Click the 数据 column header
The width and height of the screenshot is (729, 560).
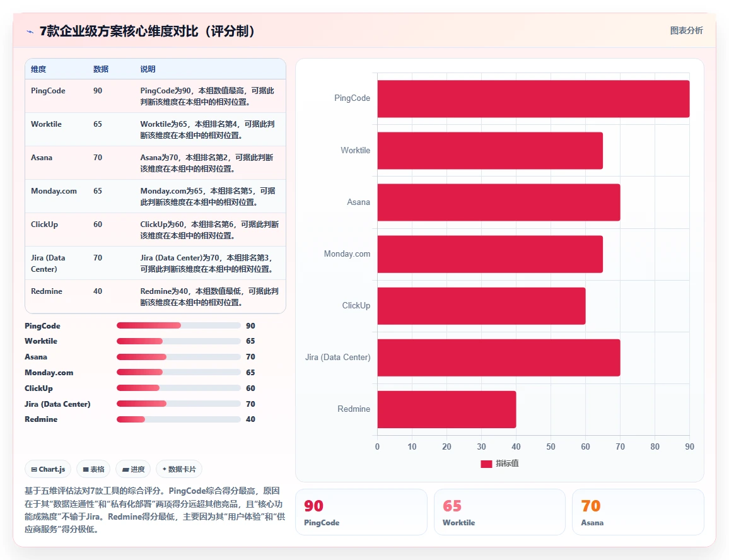pos(101,69)
